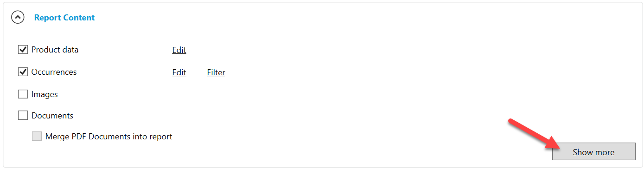The image size is (644, 170).
Task: Click the checkmark icon beside Occurrences
Action: 23,72
